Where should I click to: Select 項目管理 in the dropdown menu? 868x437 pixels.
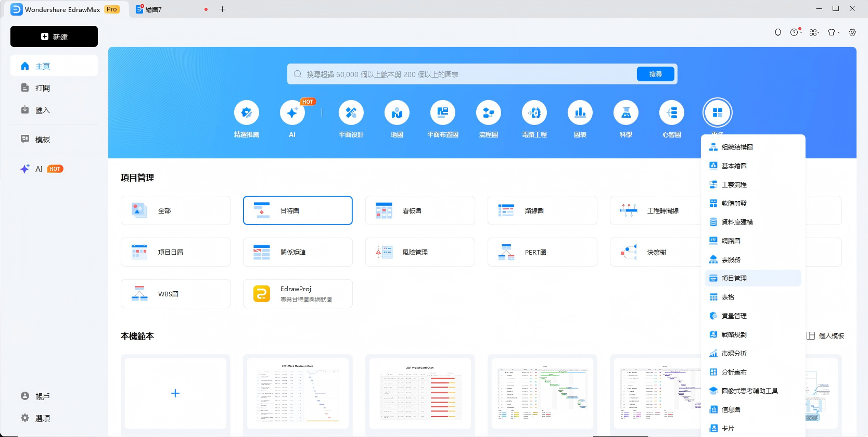pyautogui.click(x=753, y=278)
